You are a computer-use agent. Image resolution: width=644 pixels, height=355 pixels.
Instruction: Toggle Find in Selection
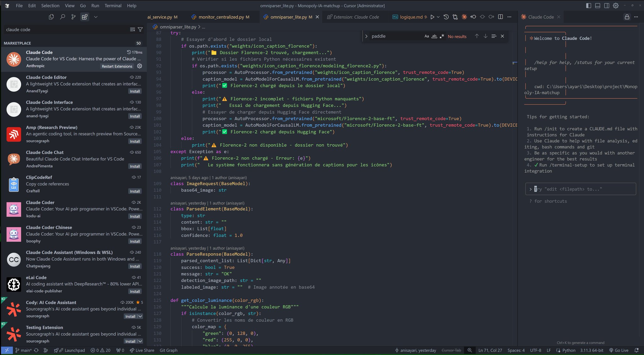pyautogui.click(x=494, y=36)
